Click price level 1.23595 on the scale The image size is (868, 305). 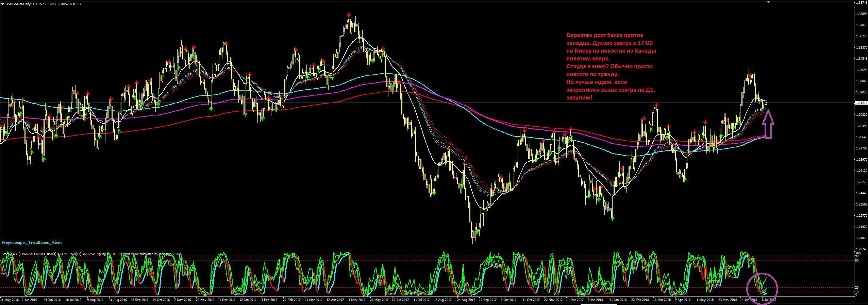point(861,204)
